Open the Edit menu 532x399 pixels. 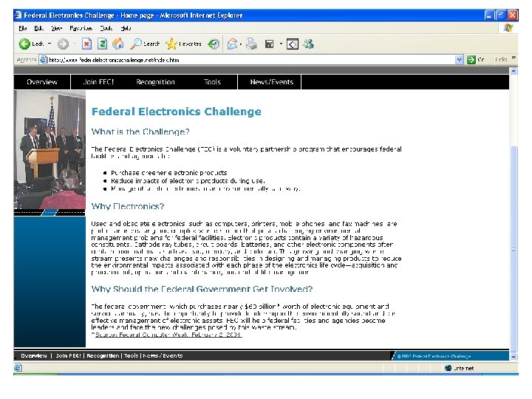(38, 28)
